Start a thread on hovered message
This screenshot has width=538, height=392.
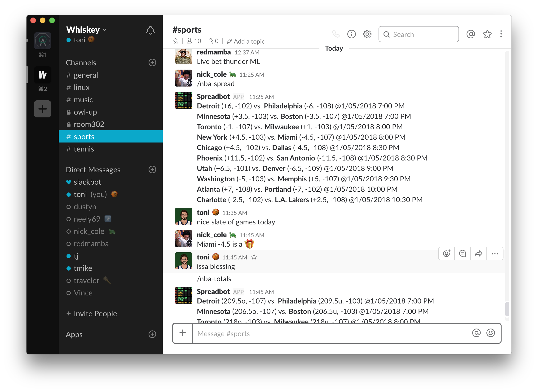(x=463, y=254)
